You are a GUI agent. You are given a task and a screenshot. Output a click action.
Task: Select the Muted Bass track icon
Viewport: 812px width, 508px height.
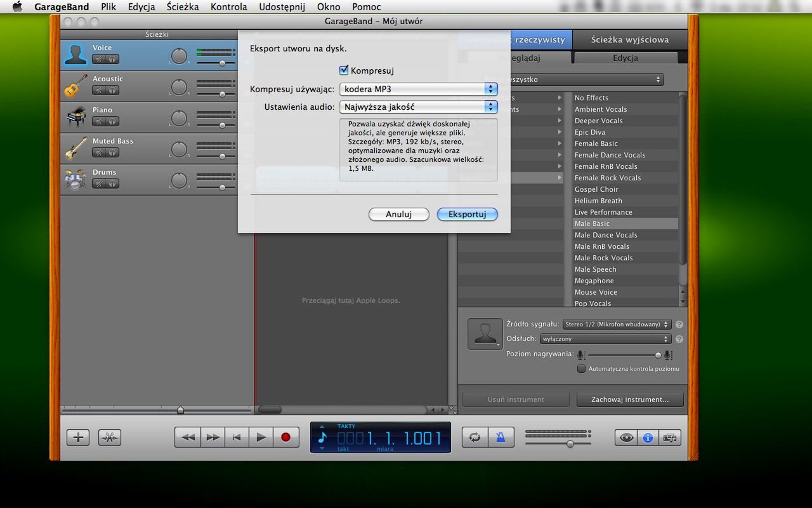pos(75,148)
